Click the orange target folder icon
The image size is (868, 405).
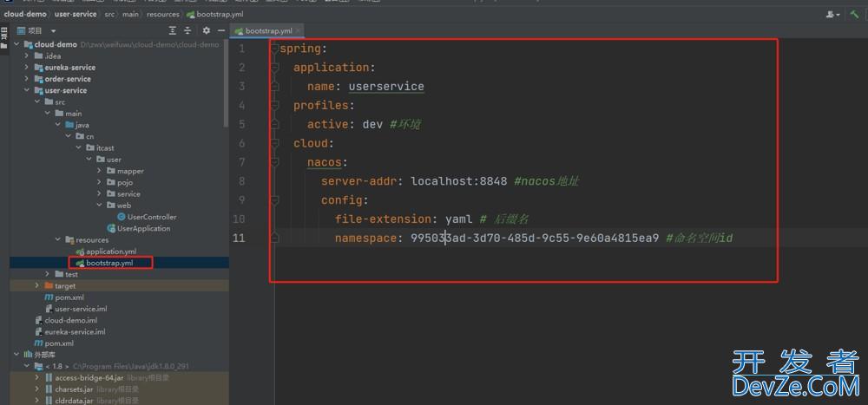click(x=49, y=286)
